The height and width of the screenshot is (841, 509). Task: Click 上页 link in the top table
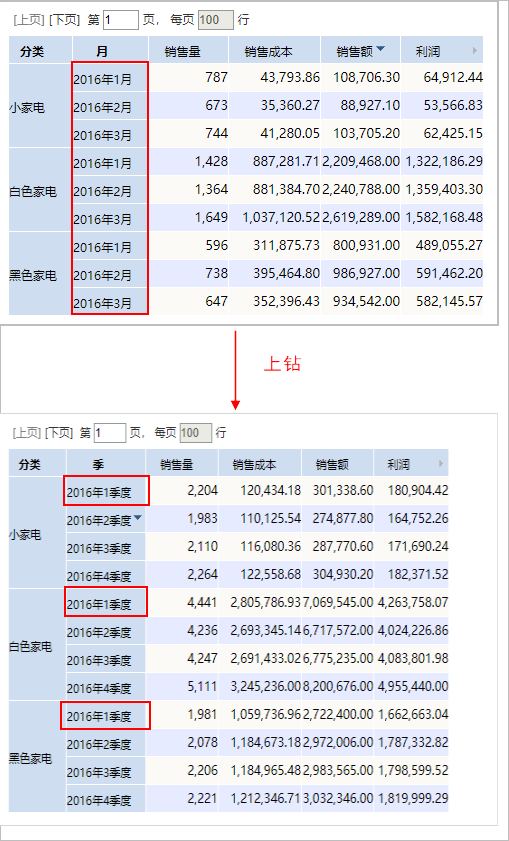tap(28, 20)
